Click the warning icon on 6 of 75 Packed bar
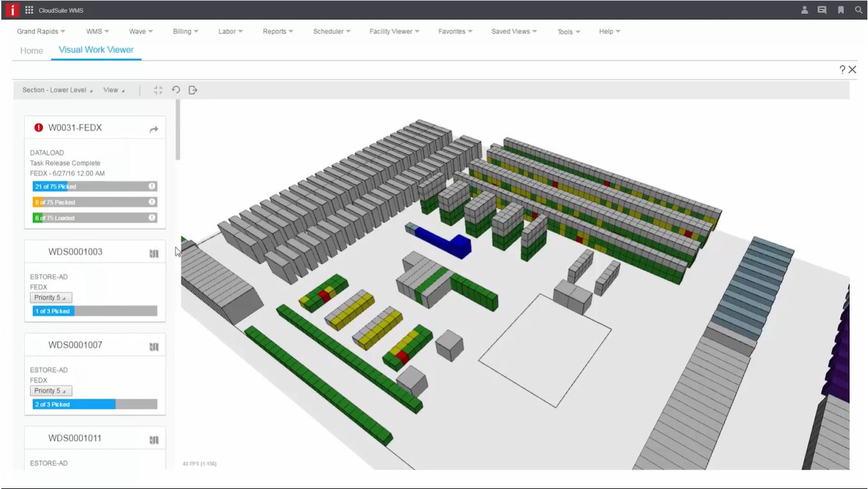Viewport: 868px width, 489px height. pos(152,202)
